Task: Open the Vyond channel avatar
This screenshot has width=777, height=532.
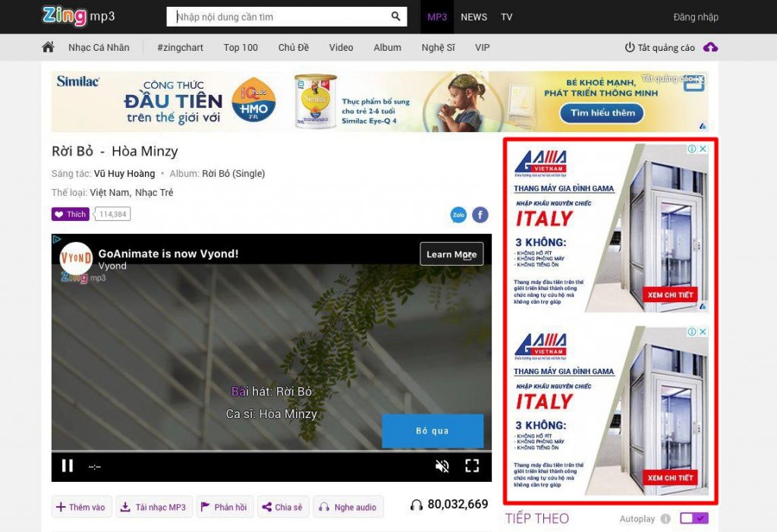Action: click(x=77, y=258)
